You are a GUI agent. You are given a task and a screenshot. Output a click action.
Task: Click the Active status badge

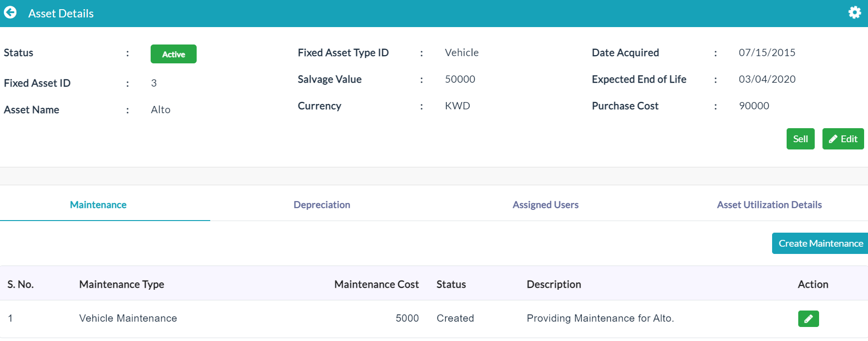[173, 54]
